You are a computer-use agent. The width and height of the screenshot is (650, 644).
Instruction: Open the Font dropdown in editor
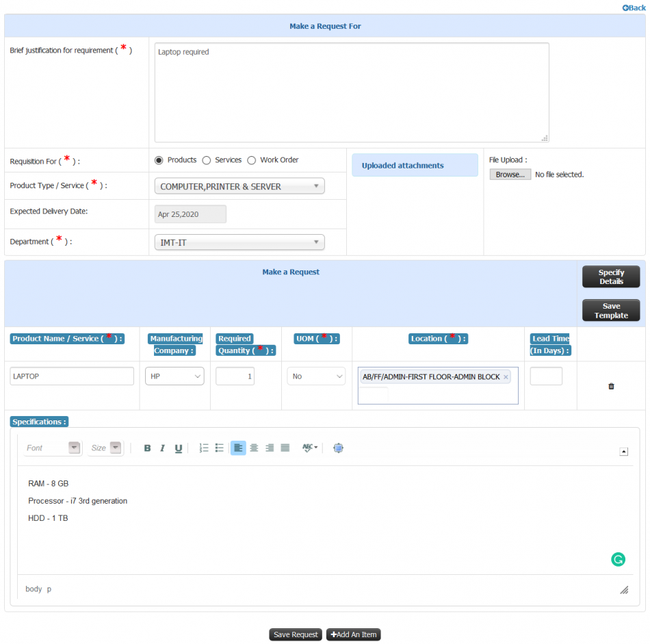pos(53,448)
